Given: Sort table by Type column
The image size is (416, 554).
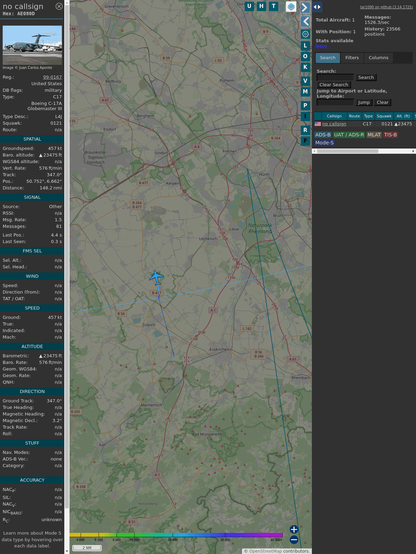Looking at the screenshot, I should click(368, 116).
